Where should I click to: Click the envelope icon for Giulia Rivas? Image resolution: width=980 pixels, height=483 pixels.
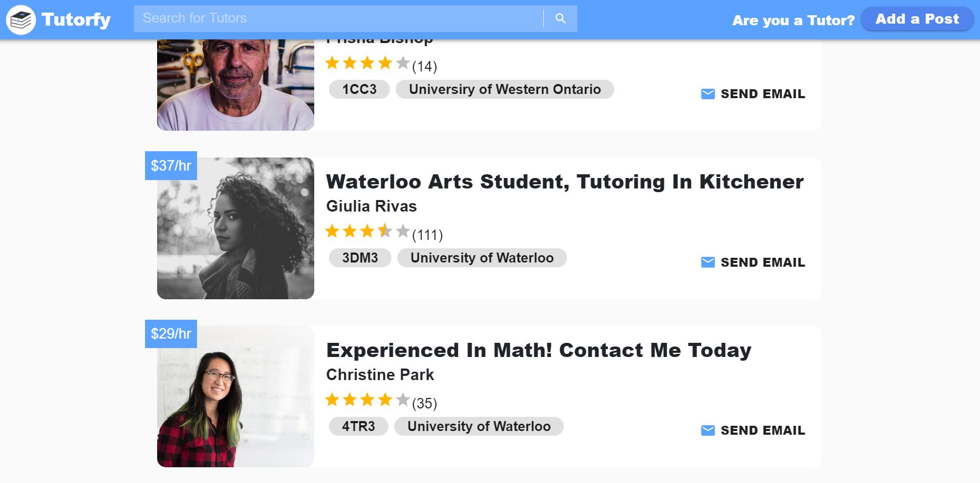click(708, 262)
